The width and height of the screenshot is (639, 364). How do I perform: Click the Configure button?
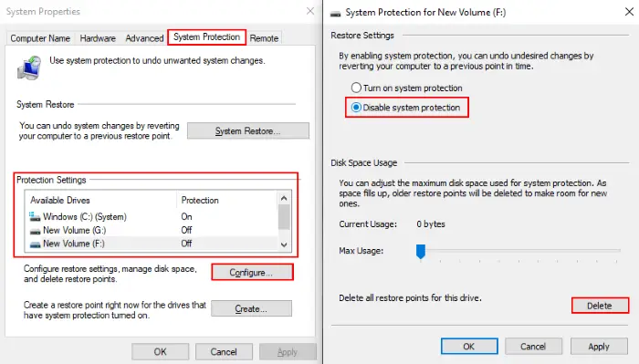tap(252, 273)
